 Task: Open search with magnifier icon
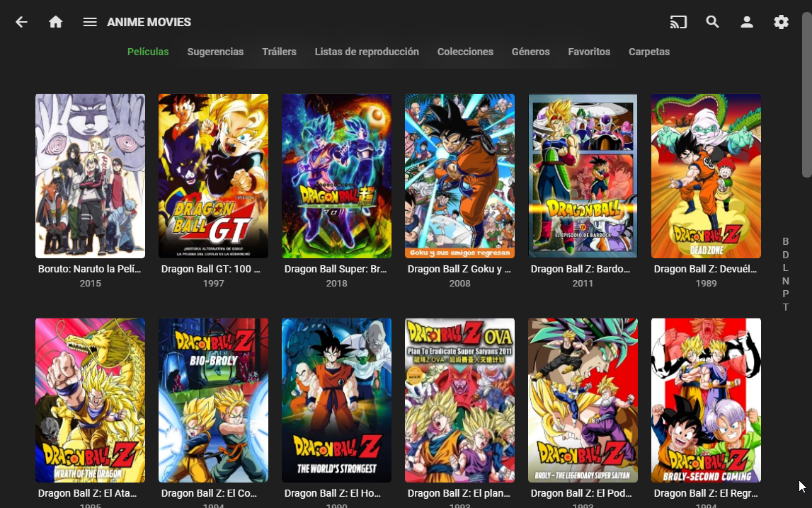point(713,22)
